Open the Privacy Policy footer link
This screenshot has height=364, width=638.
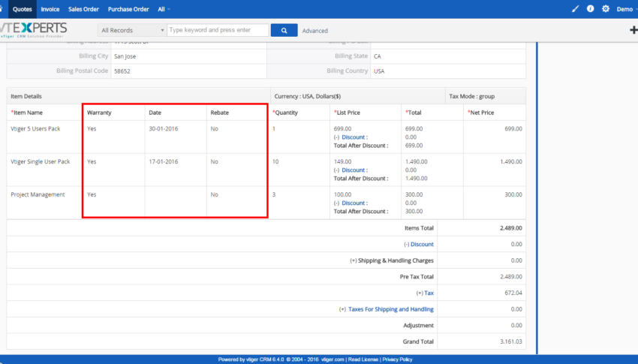pos(397,359)
